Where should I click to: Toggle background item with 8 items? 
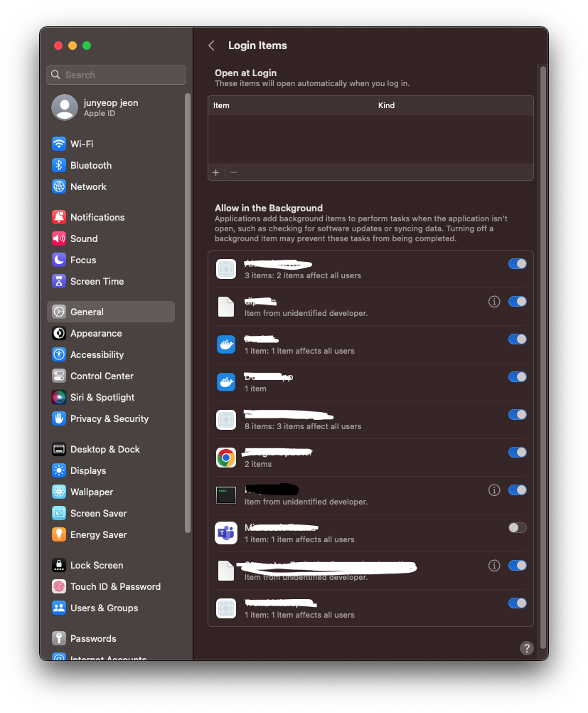click(x=518, y=415)
